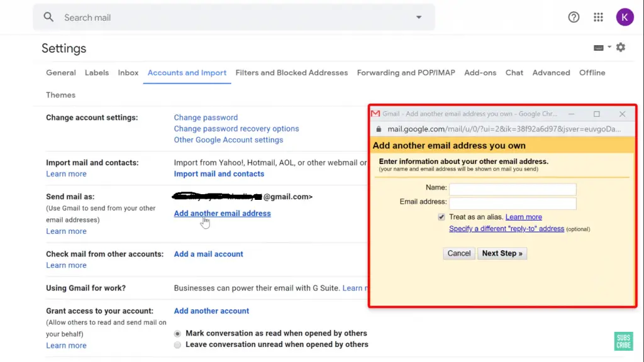Screen dimensions: 644x362
Task: Click the Email address field in popup
Action: [x=513, y=203]
